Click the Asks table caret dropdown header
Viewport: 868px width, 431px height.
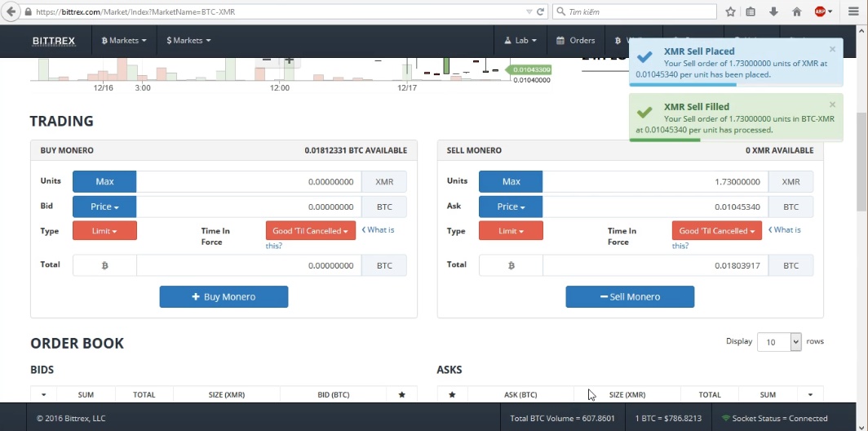point(810,395)
